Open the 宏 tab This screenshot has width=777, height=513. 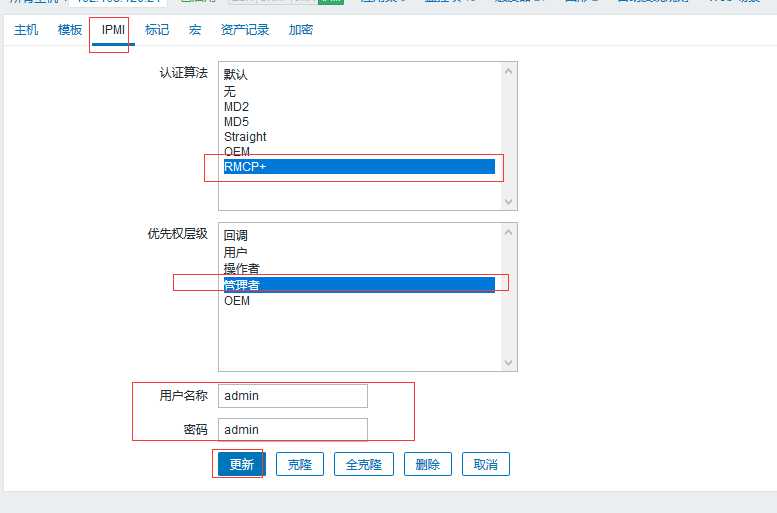click(195, 30)
